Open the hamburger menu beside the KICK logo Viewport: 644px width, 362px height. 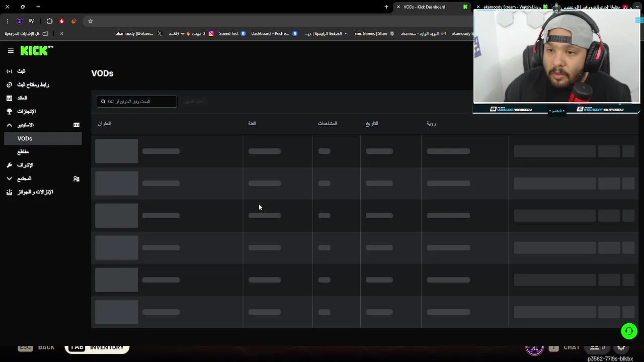click(11, 51)
